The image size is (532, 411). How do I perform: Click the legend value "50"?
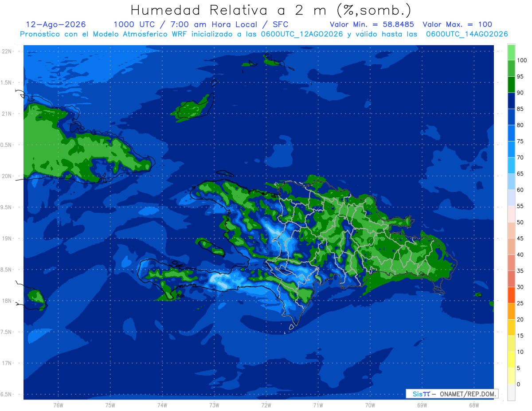(x=520, y=222)
